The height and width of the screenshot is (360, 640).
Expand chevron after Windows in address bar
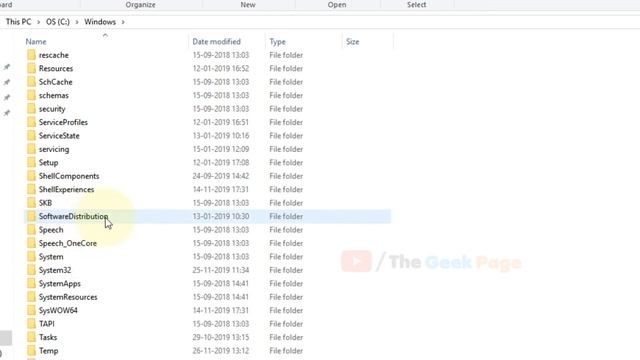(x=123, y=22)
